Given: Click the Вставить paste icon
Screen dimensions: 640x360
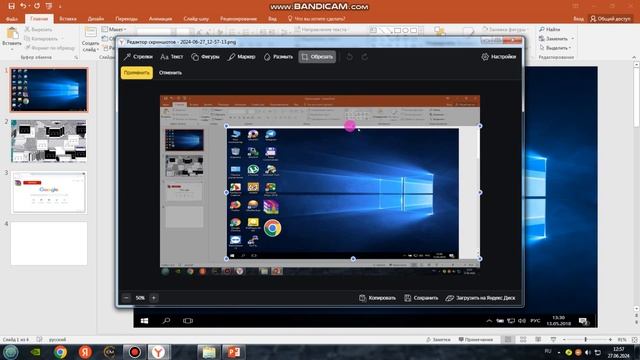Looking at the screenshot, I should pyautogui.click(x=12, y=33).
